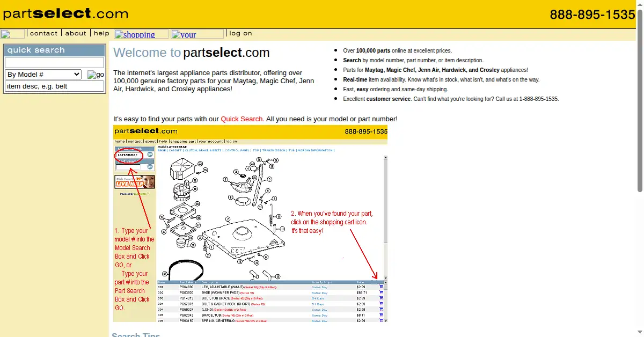644x337 pixels.
Task: Click the 'Fast, easy ordering' bullet text
Action: (x=396, y=90)
